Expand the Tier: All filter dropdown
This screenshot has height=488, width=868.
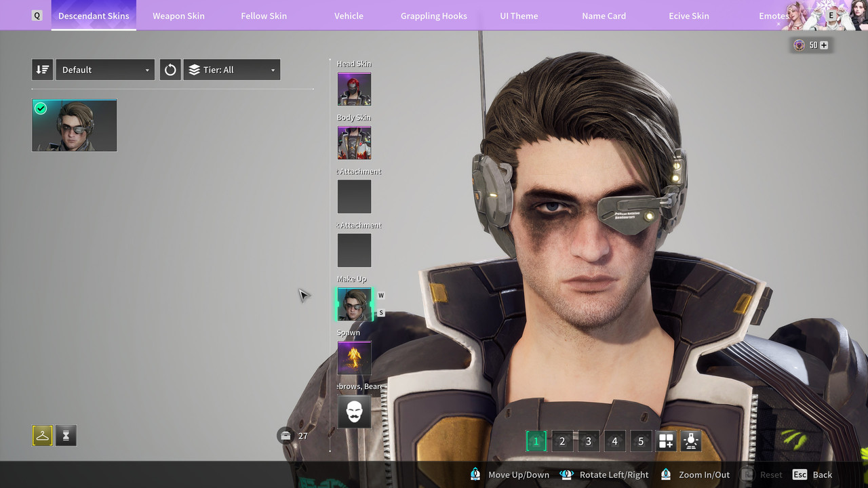point(231,70)
